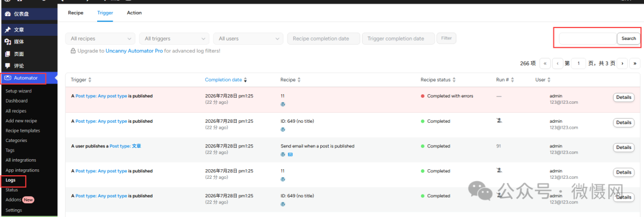Screen dimensions: 644x217
Task: Click Post type: Any post type link in error row
Action: pos(101,96)
